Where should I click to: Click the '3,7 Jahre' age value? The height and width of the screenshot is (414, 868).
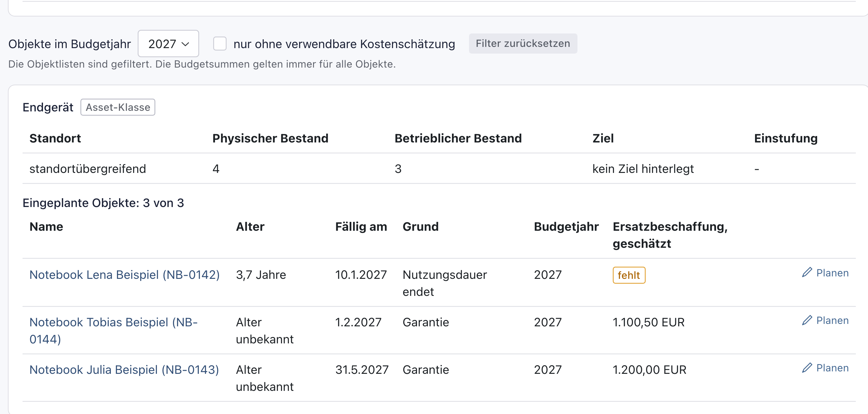pyautogui.click(x=261, y=275)
